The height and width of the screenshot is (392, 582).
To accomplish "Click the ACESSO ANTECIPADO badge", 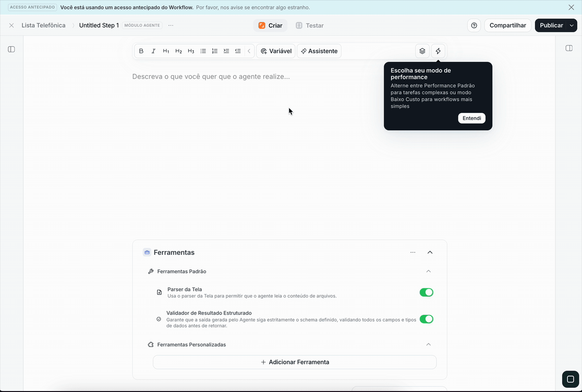I will (x=33, y=7).
